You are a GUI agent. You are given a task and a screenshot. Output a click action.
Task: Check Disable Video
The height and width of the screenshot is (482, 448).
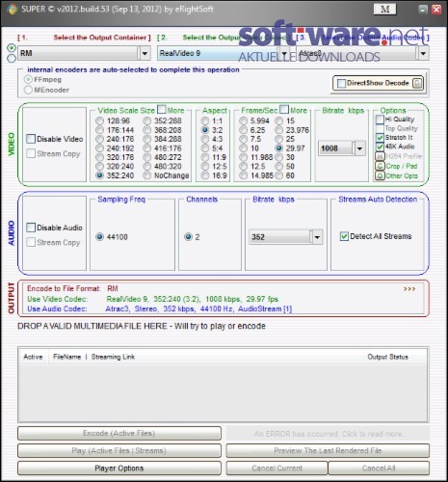click(31, 139)
